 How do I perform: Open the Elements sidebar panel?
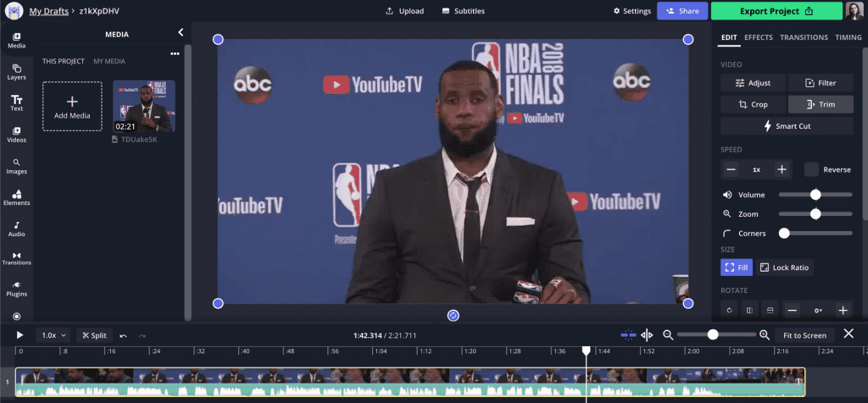pyautogui.click(x=17, y=197)
